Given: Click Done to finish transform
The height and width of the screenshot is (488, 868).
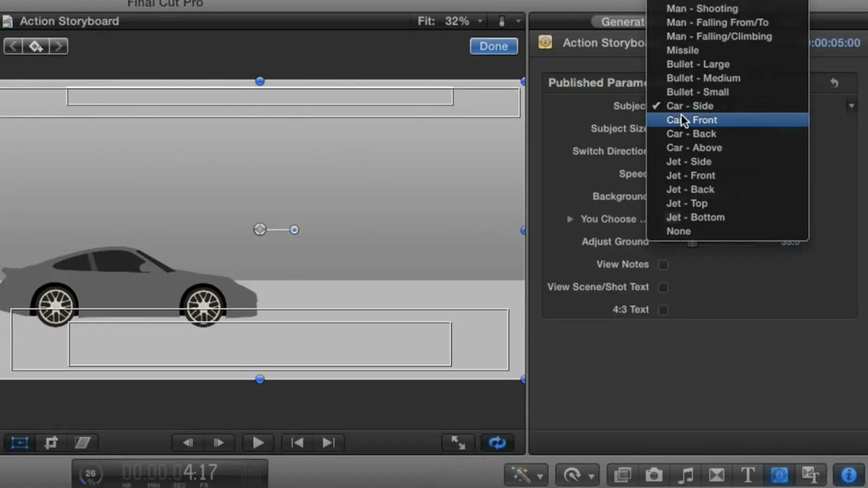Looking at the screenshot, I should 493,46.
